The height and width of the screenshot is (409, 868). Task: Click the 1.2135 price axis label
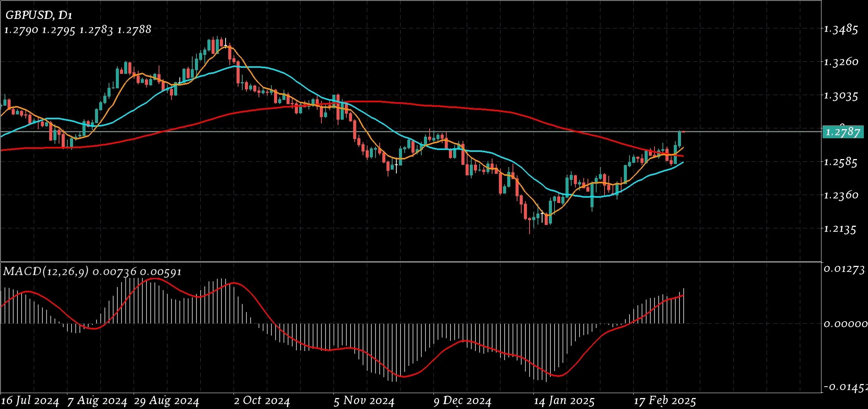(840, 229)
